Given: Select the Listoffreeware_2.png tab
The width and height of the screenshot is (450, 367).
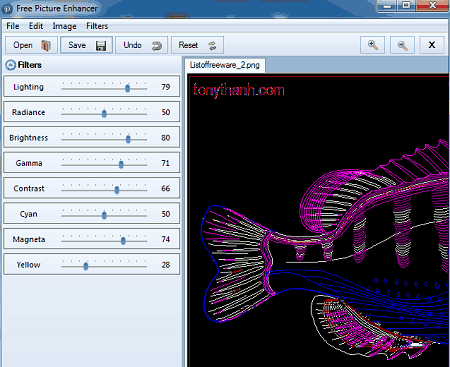Looking at the screenshot, I should (225, 65).
